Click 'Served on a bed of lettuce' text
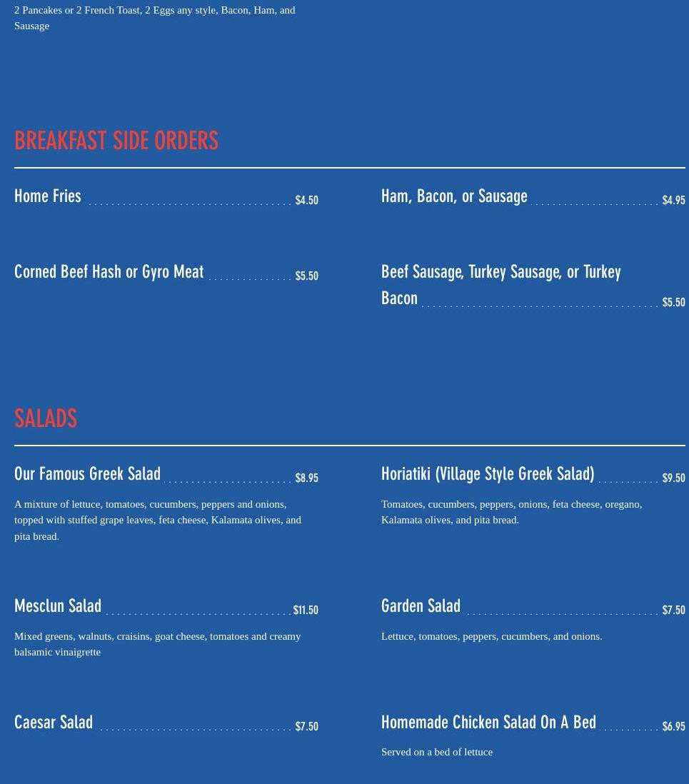The height and width of the screenshot is (784, 689). 437,752
